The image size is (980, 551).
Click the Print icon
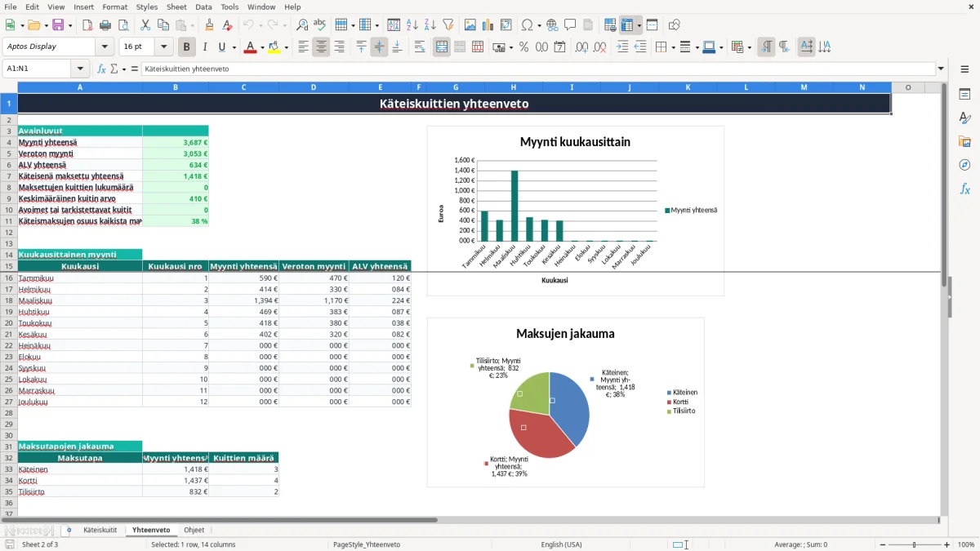105,25
